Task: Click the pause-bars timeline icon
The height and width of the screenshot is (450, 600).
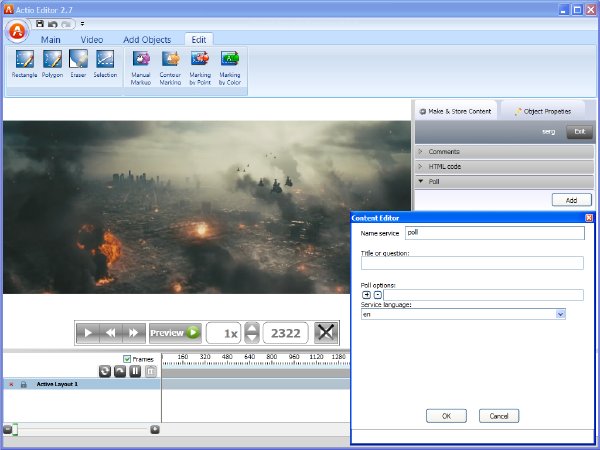Action: click(x=135, y=371)
